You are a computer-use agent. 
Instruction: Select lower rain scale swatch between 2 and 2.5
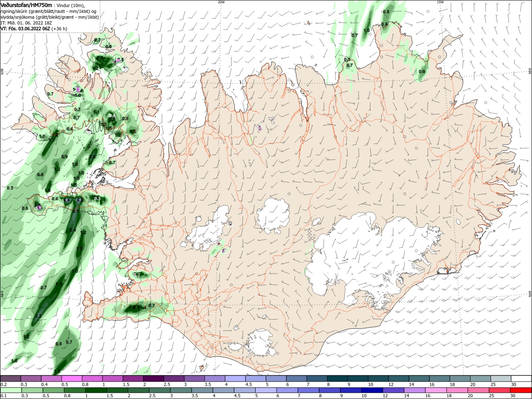(138, 390)
